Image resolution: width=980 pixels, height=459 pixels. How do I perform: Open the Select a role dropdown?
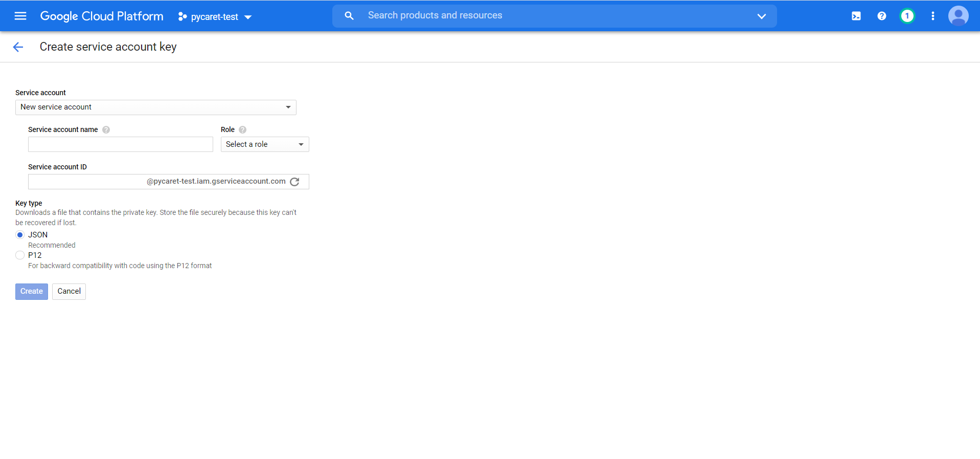pos(264,145)
